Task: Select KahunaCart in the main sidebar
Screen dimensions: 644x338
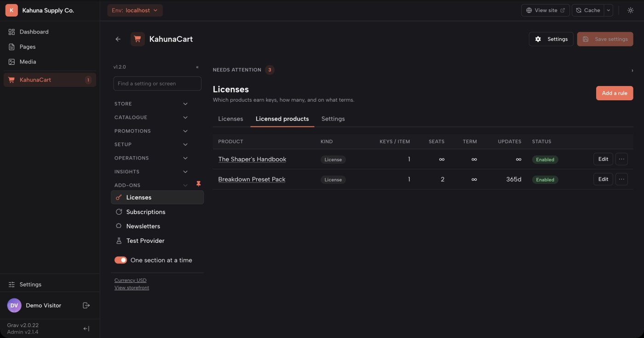Action: tap(50, 80)
